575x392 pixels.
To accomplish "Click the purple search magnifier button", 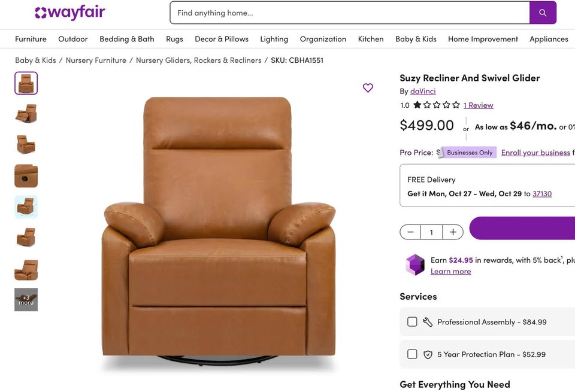I will coord(543,13).
